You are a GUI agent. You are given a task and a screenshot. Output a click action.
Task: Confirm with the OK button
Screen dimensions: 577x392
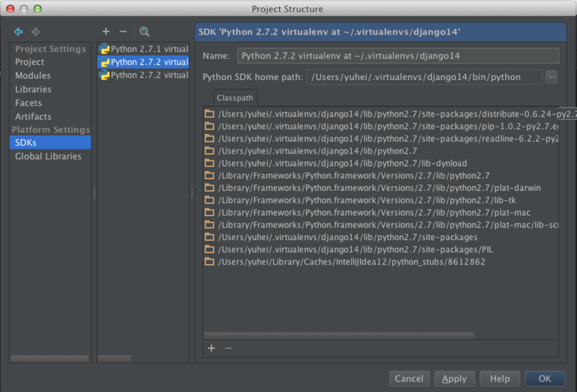pos(545,378)
